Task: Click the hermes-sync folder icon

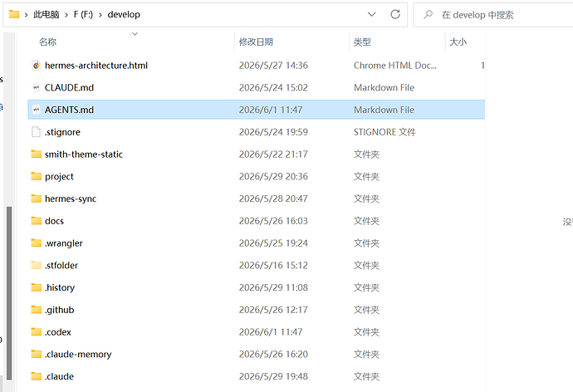Action: click(x=36, y=198)
